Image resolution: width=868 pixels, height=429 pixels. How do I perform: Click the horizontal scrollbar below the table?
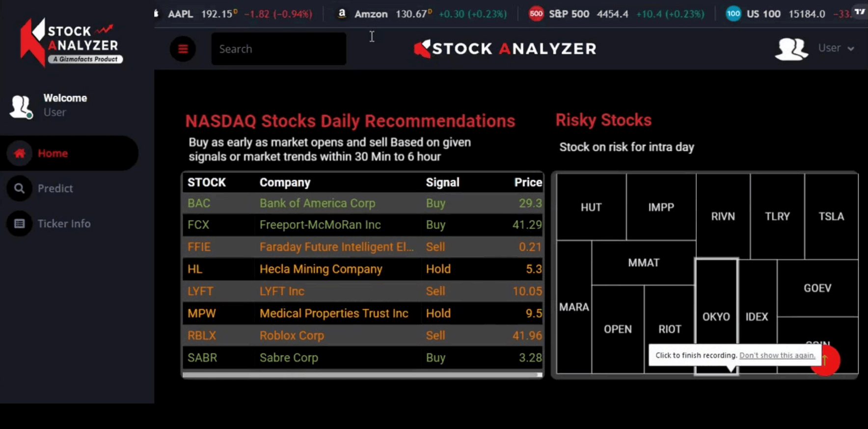pos(362,375)
